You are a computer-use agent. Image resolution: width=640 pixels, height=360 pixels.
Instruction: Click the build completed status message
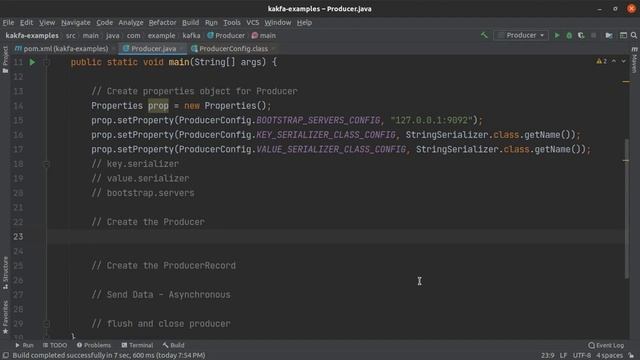pyautogui.click(x=109, y=355)
